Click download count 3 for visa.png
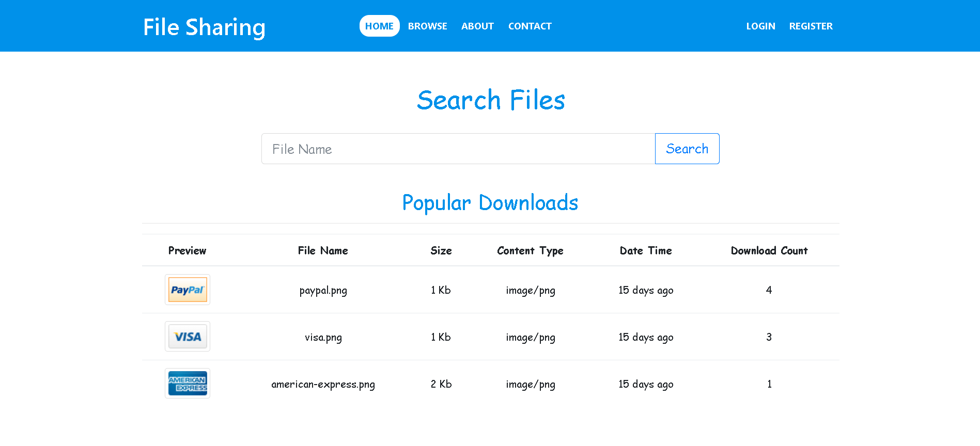The height and width of the screenshot is (446, 980). tap(769, 337)
